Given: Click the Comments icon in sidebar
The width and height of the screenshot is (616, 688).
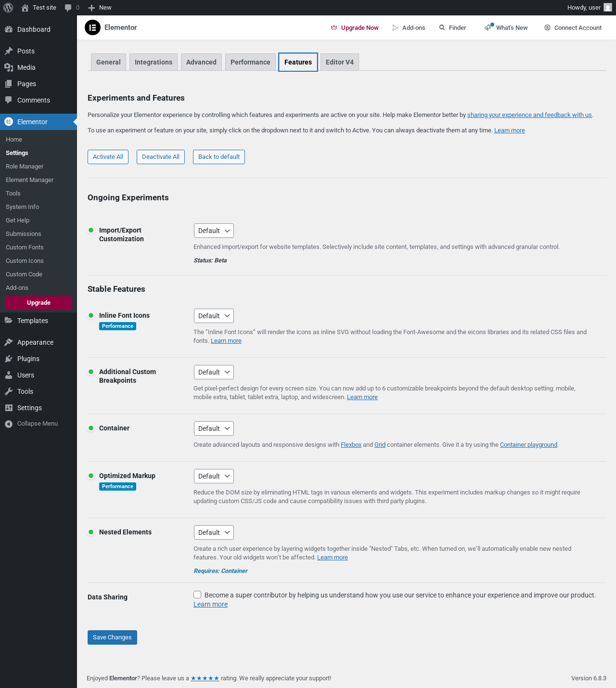Looking at the screenshot, I should [9, 100].
